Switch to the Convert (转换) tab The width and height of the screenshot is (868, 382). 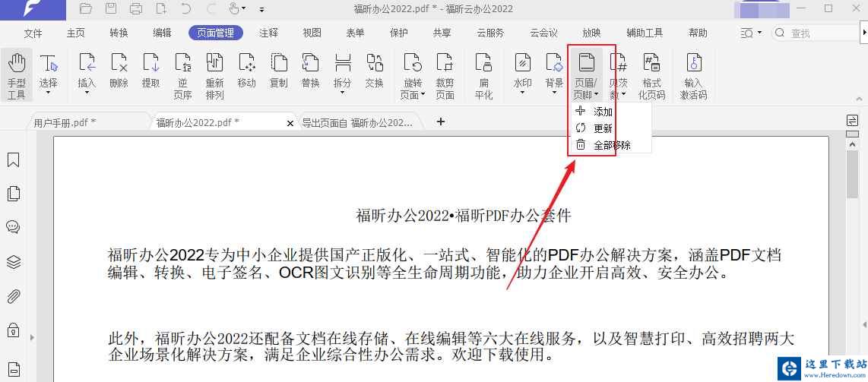119,33
